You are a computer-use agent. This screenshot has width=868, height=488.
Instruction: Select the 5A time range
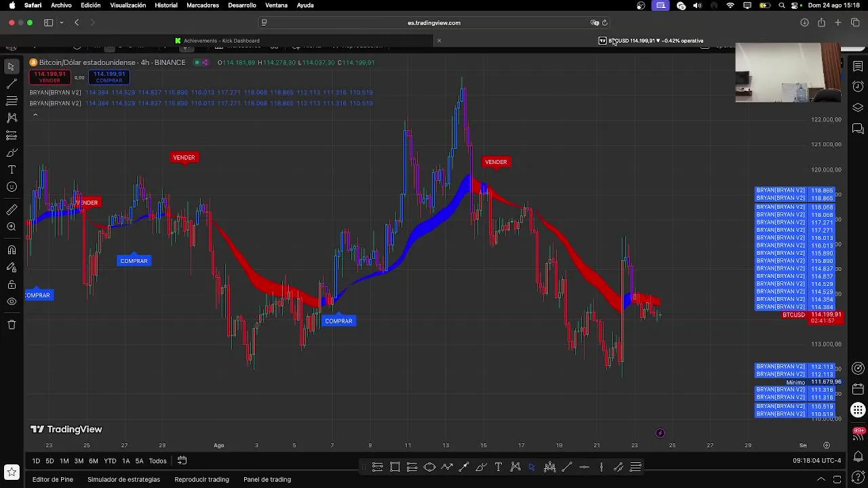(x=139, y=461)
